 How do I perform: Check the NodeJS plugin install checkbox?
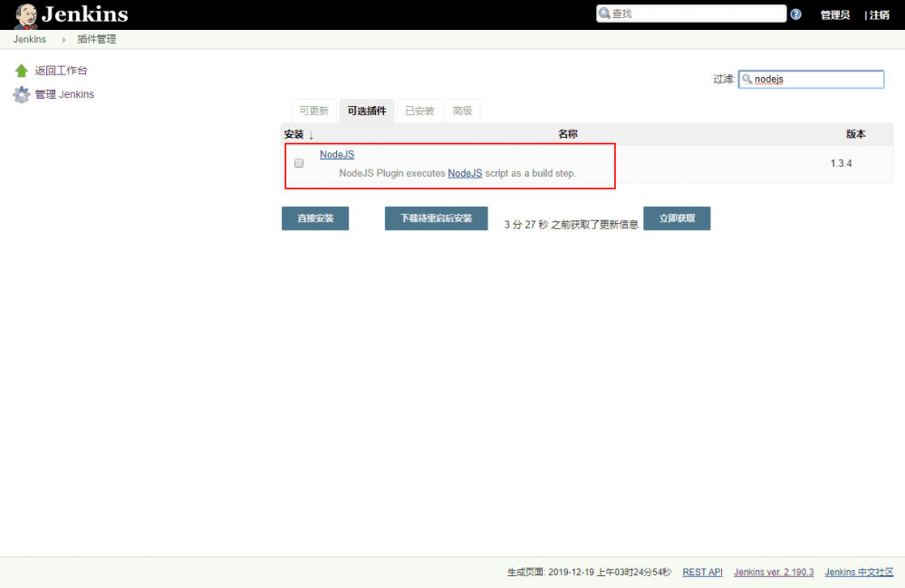(298, 163)
